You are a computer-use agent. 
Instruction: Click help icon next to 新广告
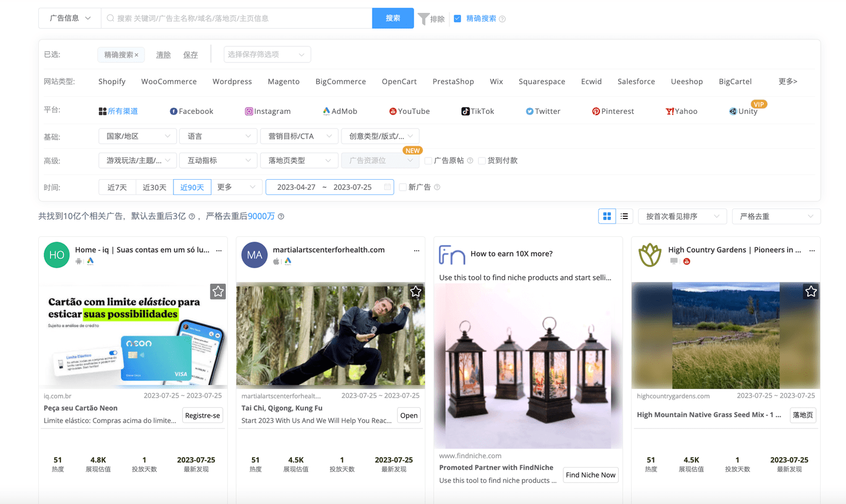coord(437,187)
